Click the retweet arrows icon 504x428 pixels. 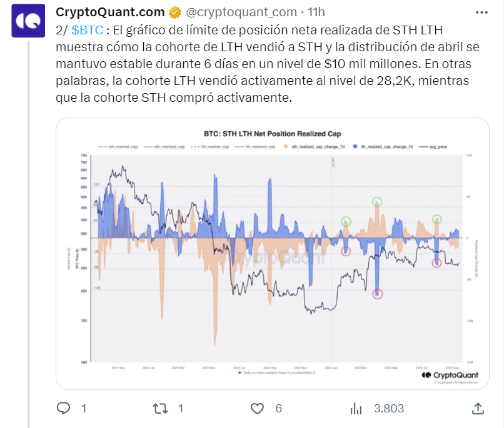tap(160, 409)
